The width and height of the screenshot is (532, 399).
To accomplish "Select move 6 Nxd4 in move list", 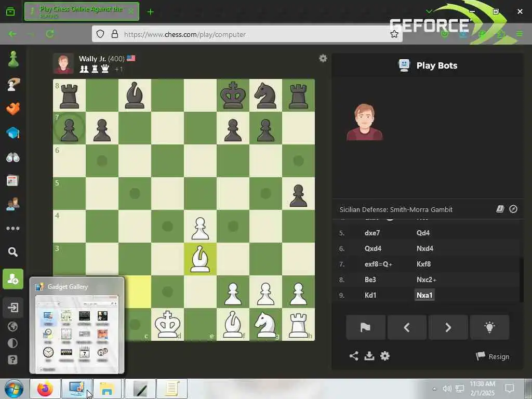I will click(x=425, y=248).
